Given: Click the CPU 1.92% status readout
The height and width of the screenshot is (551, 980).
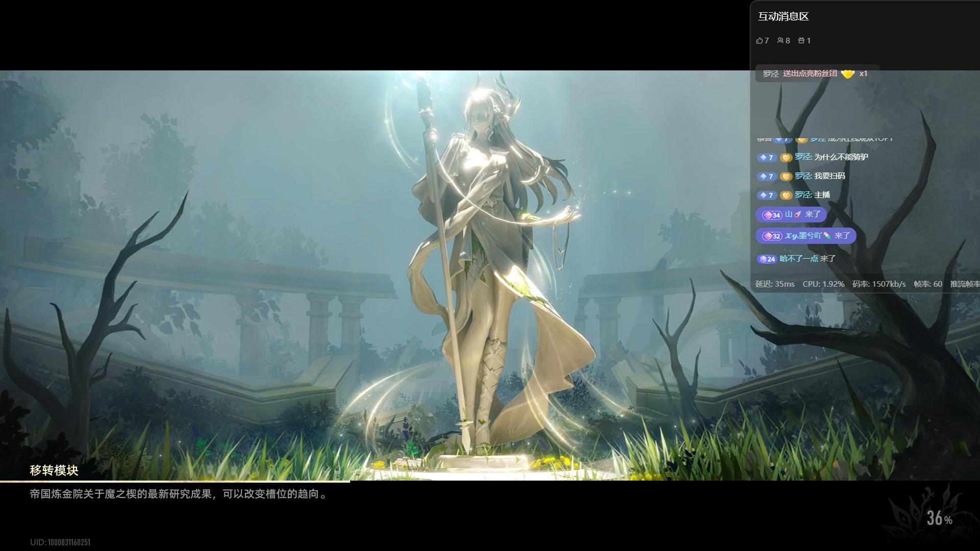Looking at the screenshot, I should click(x=823, y=284).
